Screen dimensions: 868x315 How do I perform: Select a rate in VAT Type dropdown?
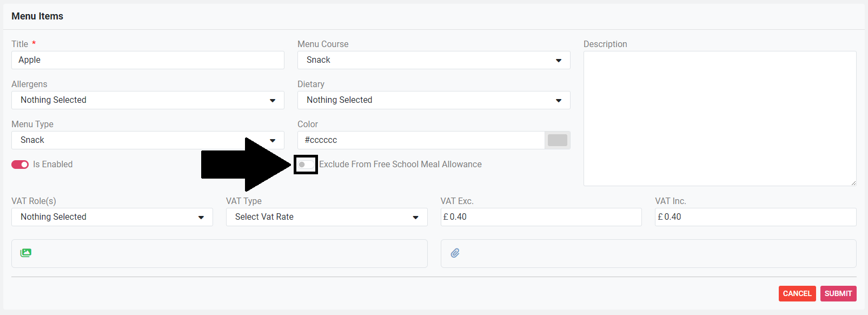tap(327, 217)
